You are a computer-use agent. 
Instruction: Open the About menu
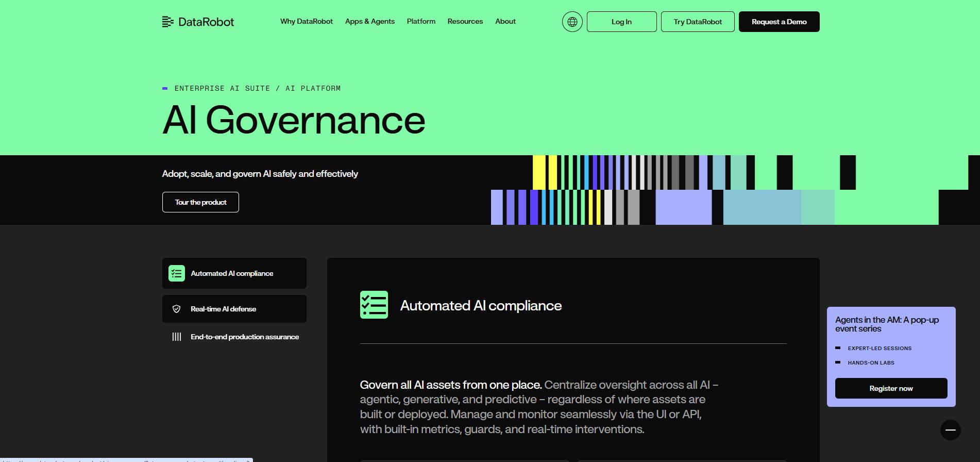tap(505, 21)
